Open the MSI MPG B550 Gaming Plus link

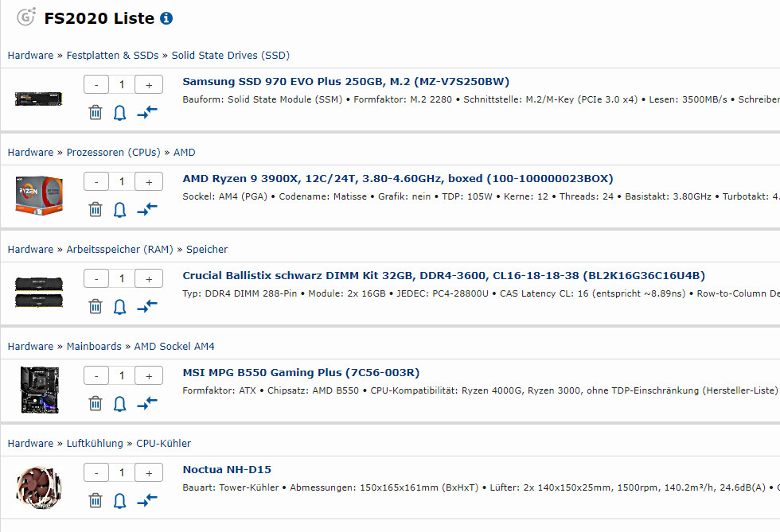301,373
